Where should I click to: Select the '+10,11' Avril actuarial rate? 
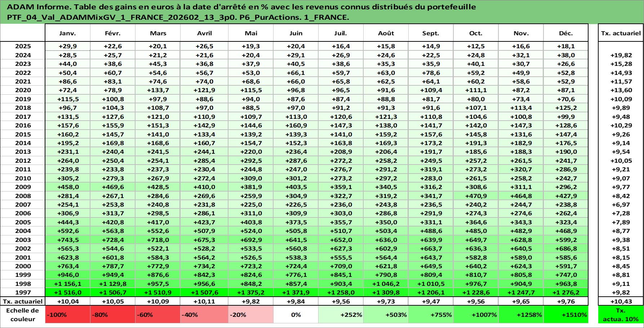tap(204, 301)
